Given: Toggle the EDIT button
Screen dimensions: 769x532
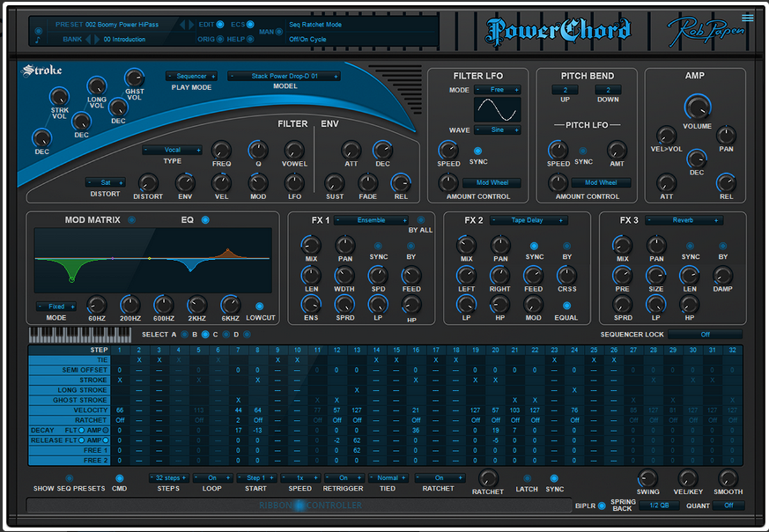Looking at the screenshot, I should pyautogui.click(x=220, y=24).
